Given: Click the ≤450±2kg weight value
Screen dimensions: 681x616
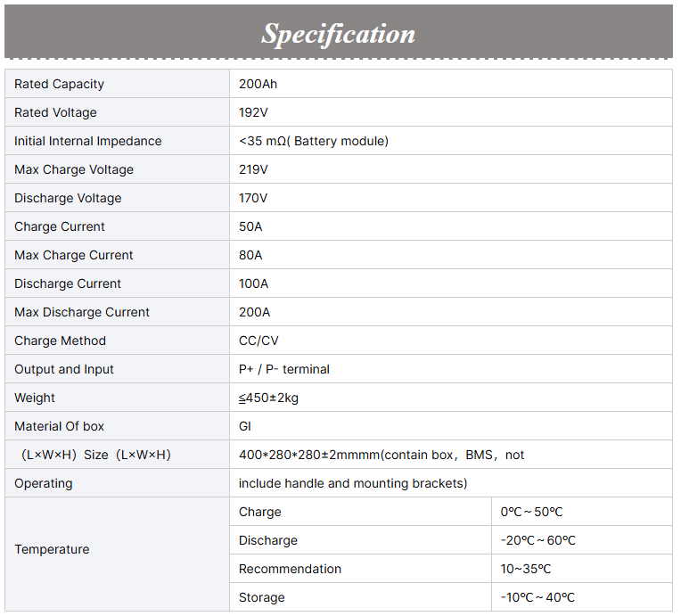Looking at the screenshot, I should click(x=268, y=398).
